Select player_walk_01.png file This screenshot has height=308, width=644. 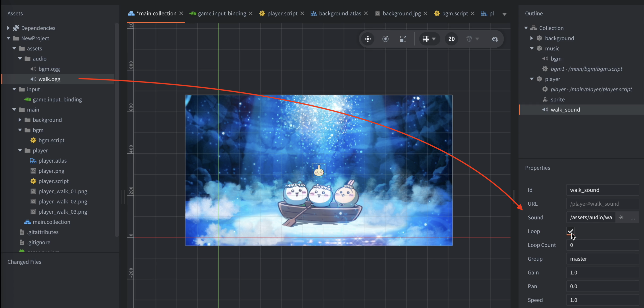pyautogui.click(x=58, y=191)
